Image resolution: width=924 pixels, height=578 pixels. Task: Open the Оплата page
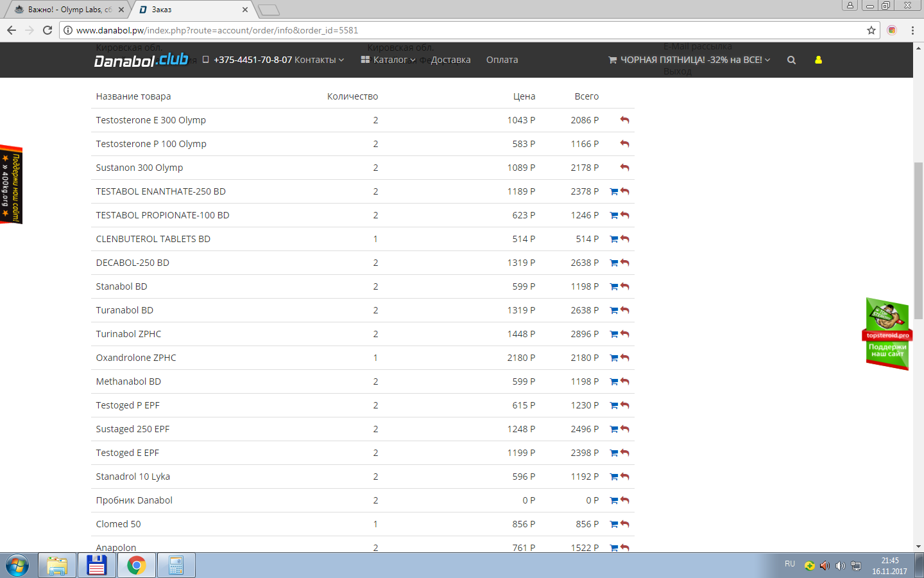502,60
